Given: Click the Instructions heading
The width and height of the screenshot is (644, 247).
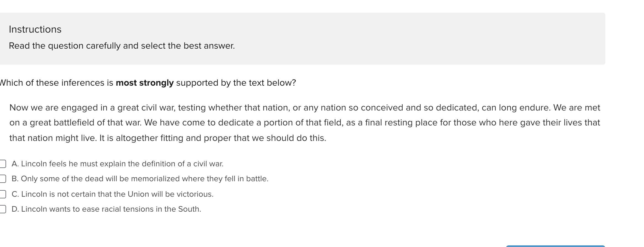Looking at the screenshot, I should point(35,29).
